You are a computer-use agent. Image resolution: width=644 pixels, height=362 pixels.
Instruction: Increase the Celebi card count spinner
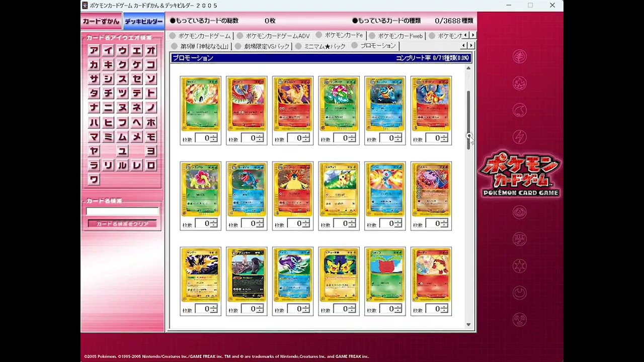[x=214, y=136]
